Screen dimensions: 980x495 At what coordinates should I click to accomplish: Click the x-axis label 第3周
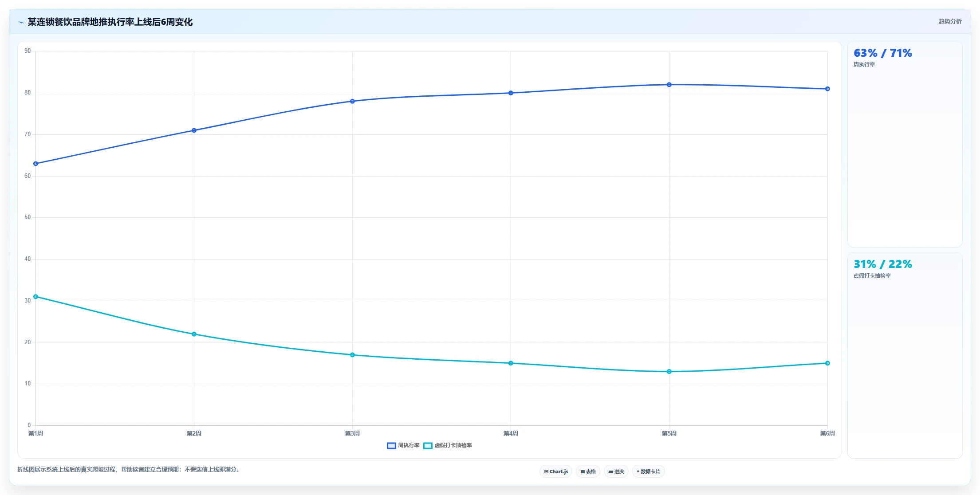click(x=352, y=433)
